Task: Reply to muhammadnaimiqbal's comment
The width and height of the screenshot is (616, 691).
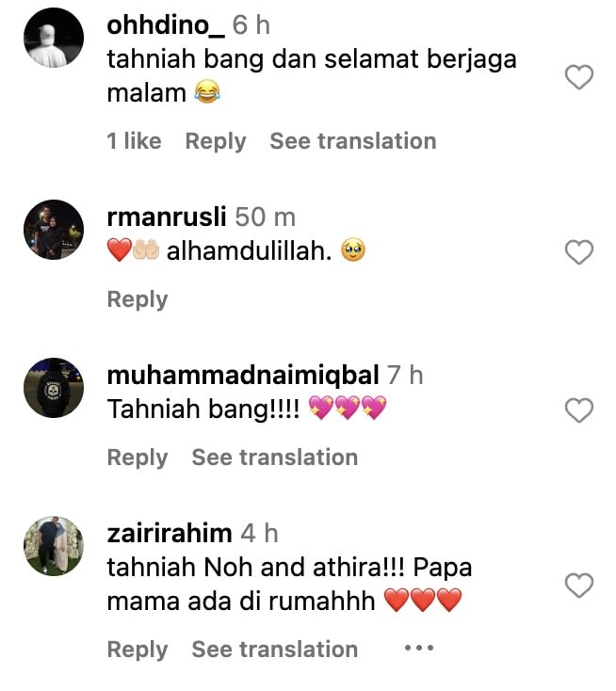Action: [138, 458]
